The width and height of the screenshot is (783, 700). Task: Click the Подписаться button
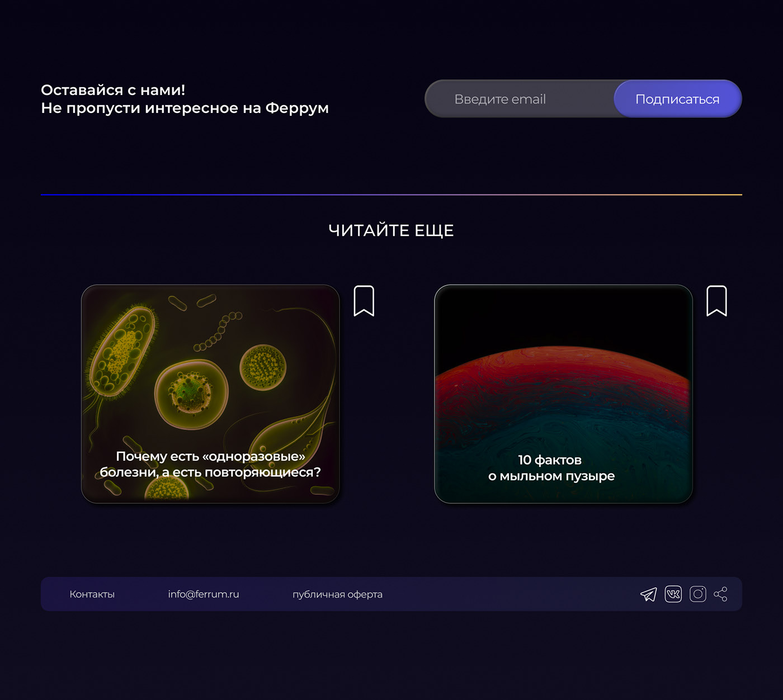(677, 99)
